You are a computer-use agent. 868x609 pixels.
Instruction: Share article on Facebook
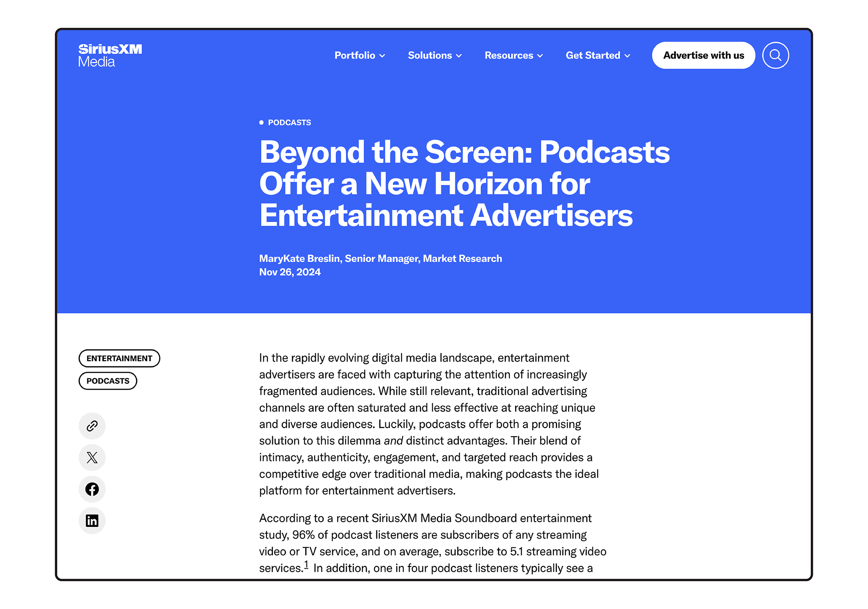[92, 489]
